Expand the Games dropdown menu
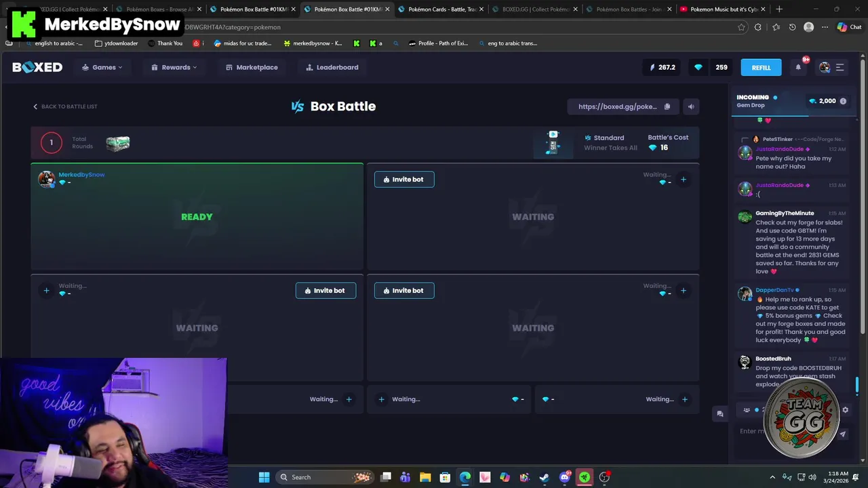The height and width of the screenshot is (488, 868). pos(102,67)
